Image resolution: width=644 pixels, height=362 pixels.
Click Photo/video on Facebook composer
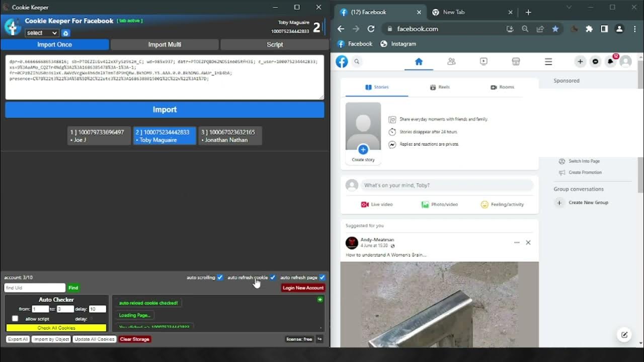pyautogui.click(x=439, y=205)
